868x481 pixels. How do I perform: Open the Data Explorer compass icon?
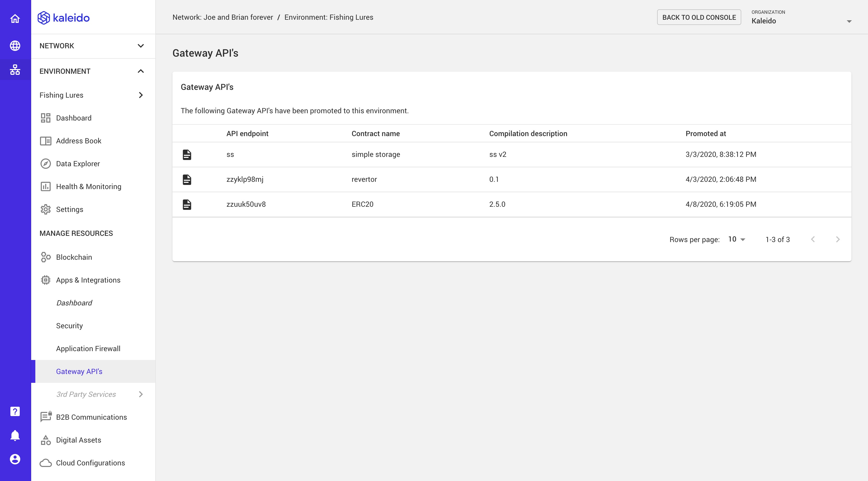[46, 163]
